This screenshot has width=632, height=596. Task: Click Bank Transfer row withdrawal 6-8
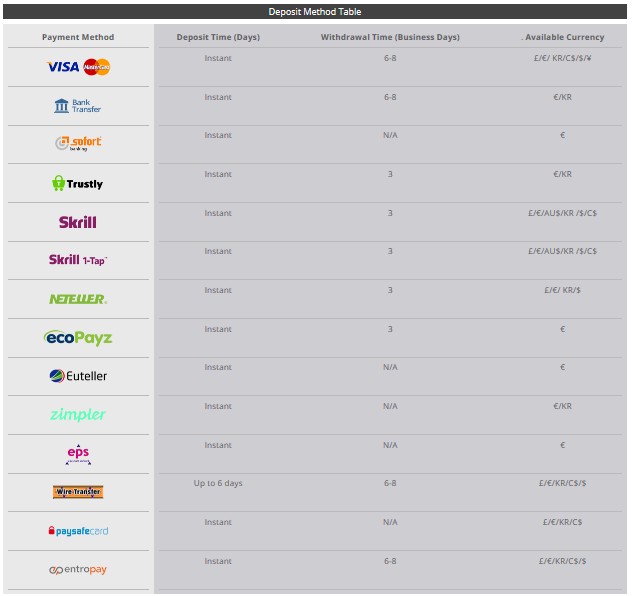(x=390, y=97)
